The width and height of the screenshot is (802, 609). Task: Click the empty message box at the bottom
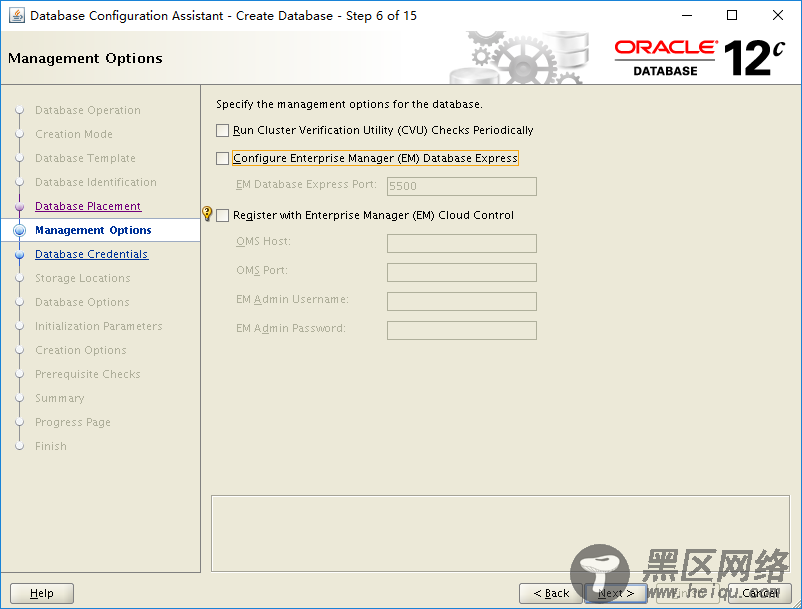500,533
